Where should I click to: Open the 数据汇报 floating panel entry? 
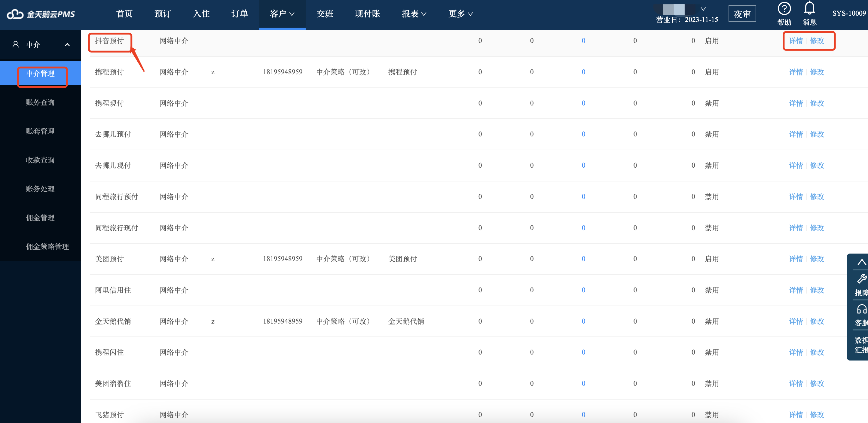point(861,345)
